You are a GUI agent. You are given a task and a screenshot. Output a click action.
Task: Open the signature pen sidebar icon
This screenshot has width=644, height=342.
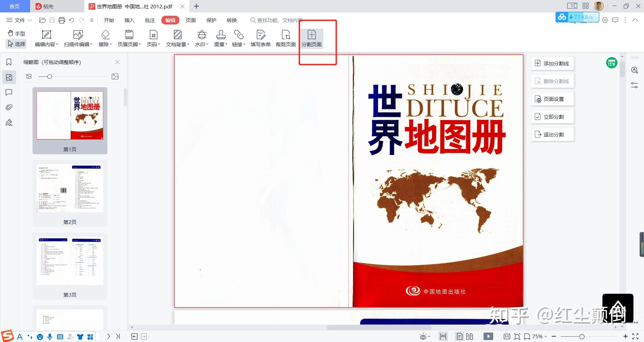tap(9, 122)
